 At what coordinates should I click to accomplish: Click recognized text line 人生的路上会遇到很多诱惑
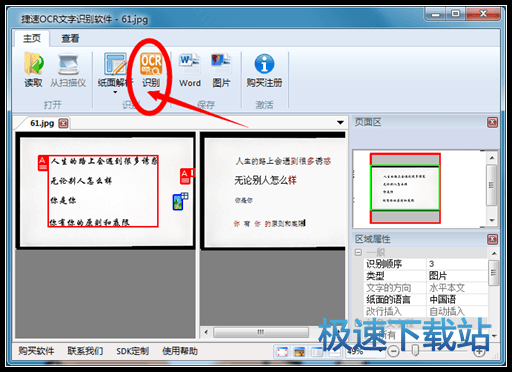pos(283,161)
